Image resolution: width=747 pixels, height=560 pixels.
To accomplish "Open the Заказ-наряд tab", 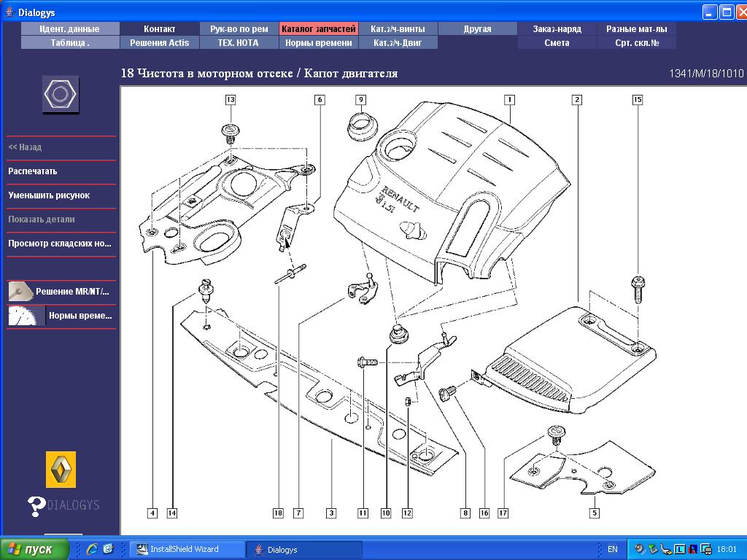I will [x=557, y=28].
